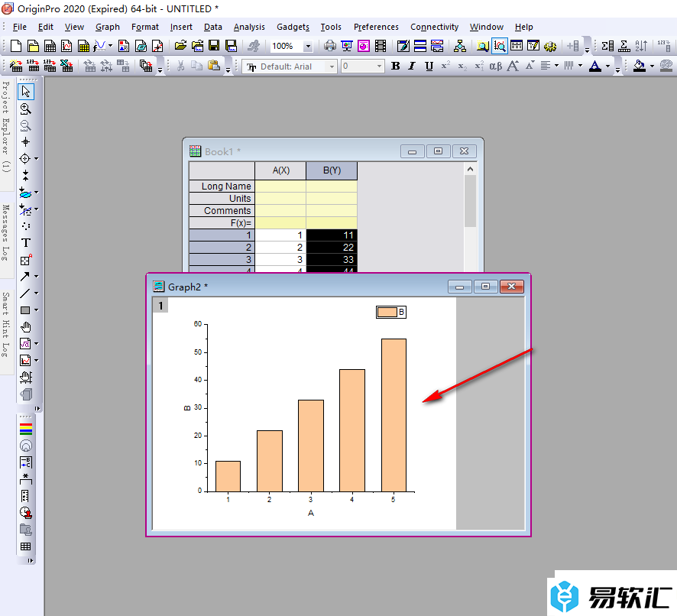Expand the new function plot dropdown arrow
The image size is (677, 616).
(x=110, y=46)
